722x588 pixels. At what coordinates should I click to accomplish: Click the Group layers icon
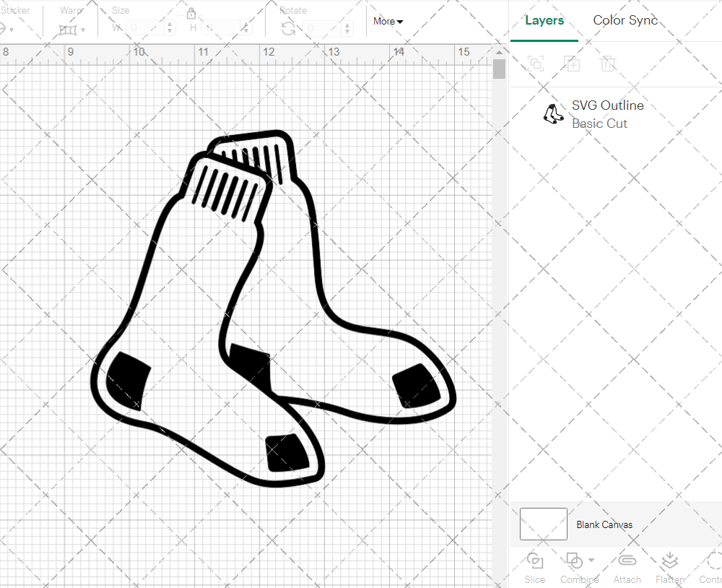tap(536, 64)
